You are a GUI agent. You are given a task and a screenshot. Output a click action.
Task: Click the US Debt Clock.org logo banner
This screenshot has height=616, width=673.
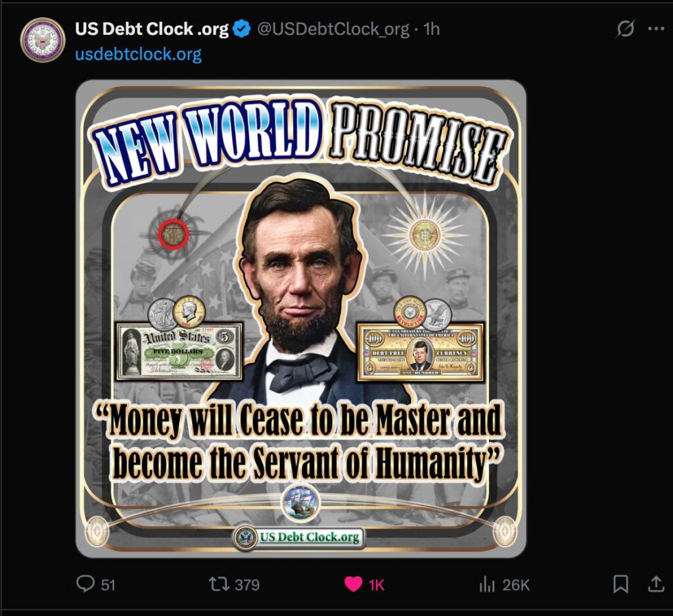pyautogui.click(x=300, y=537)
